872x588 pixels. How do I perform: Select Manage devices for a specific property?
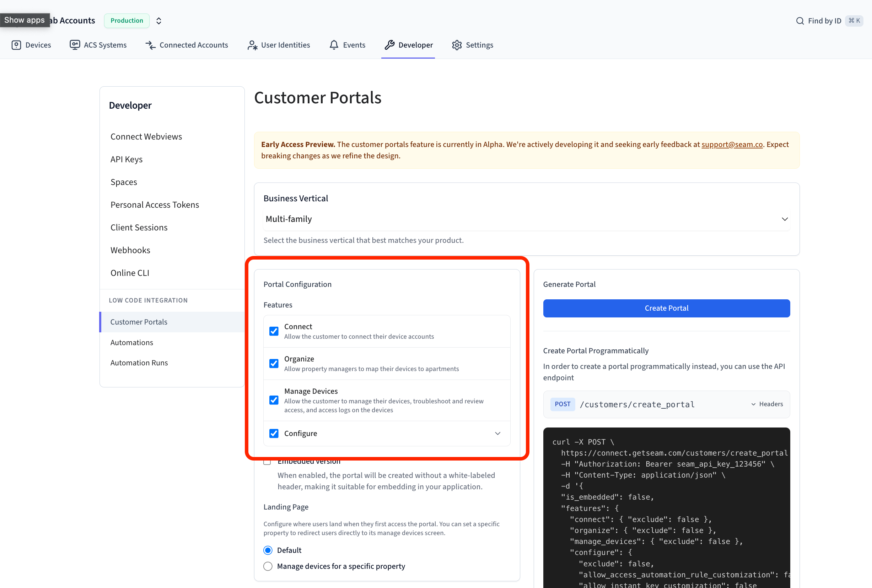click(268, 566)
